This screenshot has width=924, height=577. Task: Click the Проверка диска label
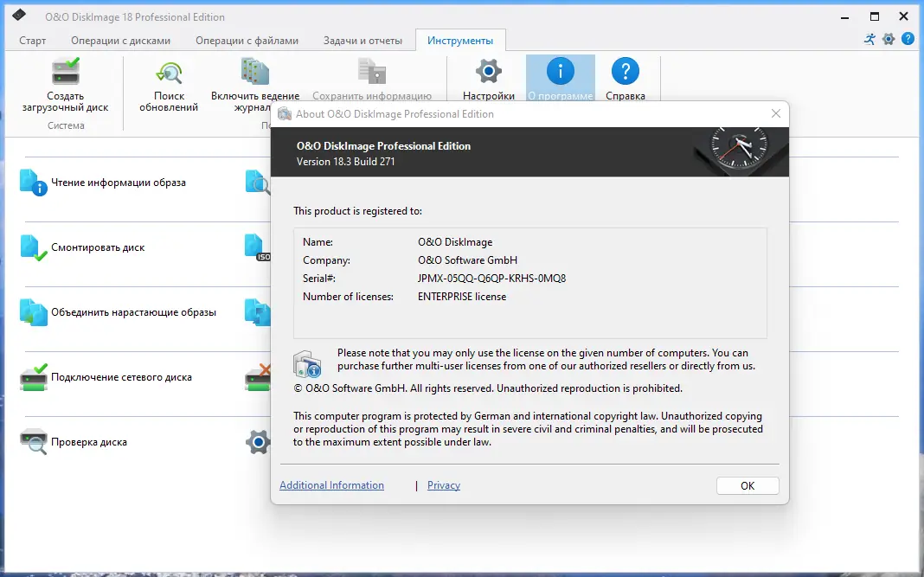tap(89, 442)
